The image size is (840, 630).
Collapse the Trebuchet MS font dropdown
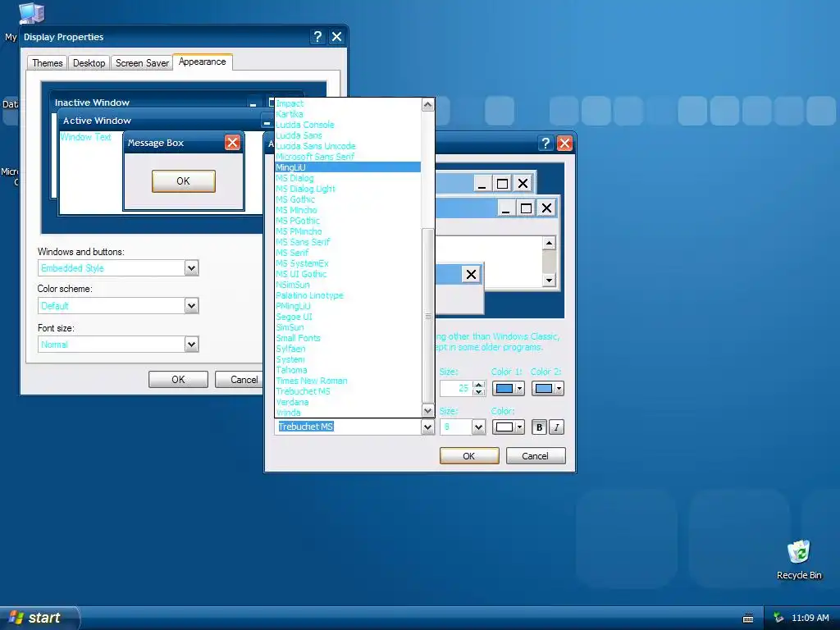(427, 427)
